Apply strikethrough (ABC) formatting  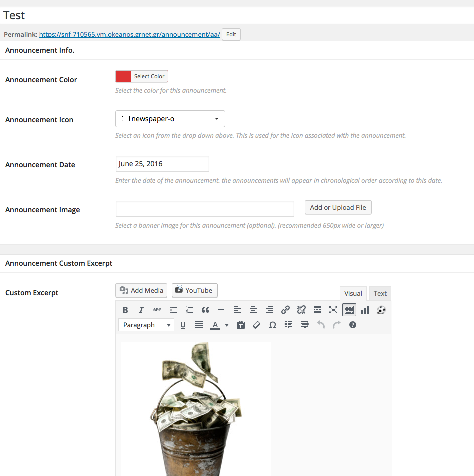[x=157, y=310]
